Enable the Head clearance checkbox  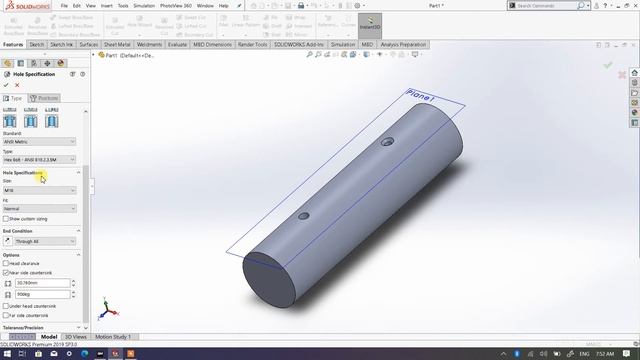[6, 263]
